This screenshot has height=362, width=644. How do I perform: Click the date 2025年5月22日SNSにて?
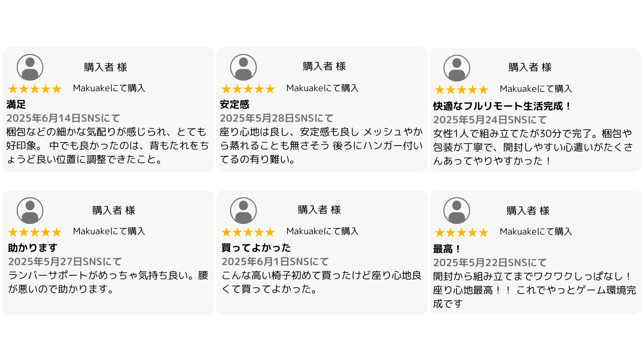tap(490, 262)
